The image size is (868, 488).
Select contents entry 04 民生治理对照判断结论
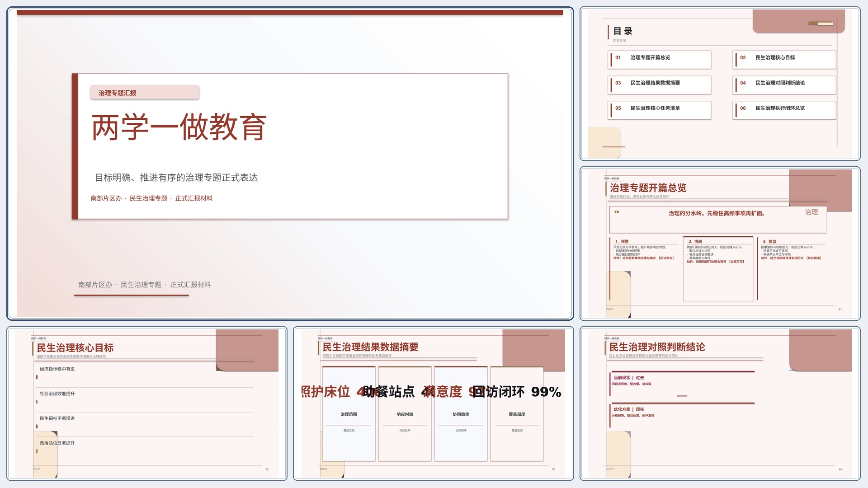[x=784, y=85]
